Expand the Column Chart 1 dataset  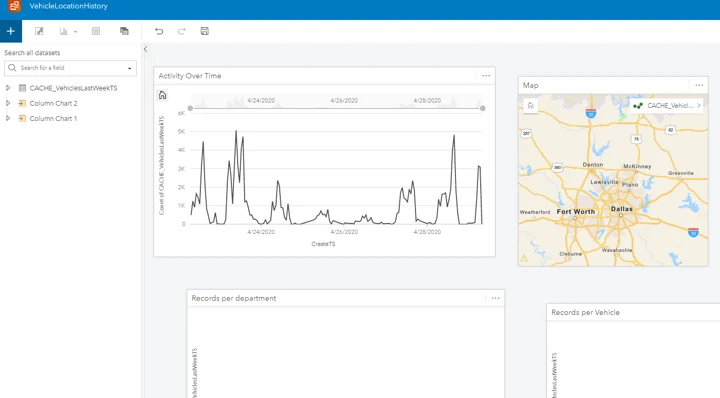tap(8, 118)
